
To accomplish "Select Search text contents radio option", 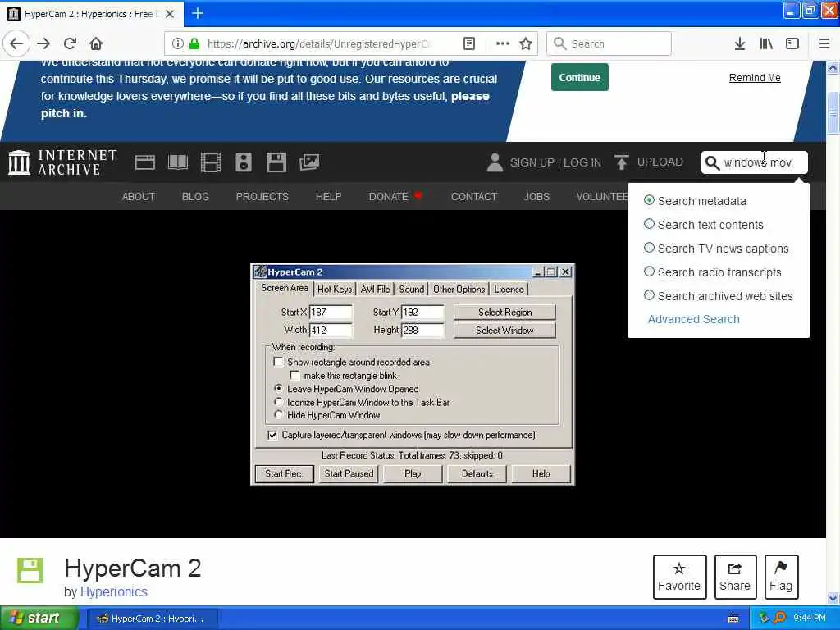I will point(650,223).
